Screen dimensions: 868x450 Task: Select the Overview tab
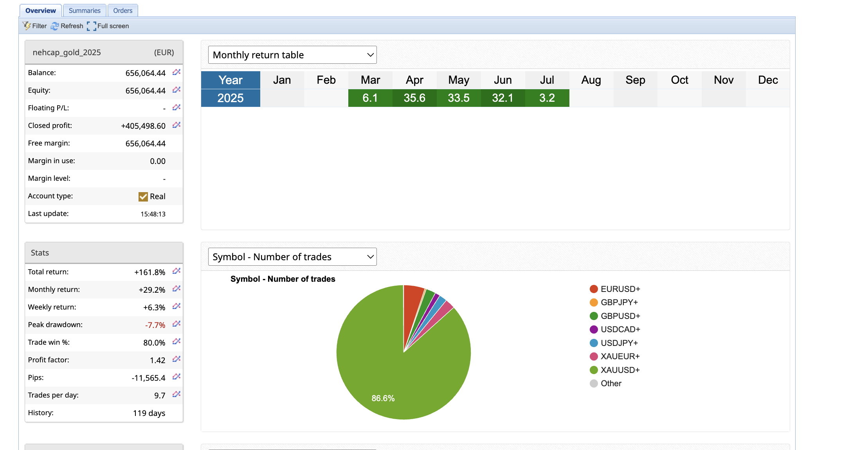(x=40, y=11)
